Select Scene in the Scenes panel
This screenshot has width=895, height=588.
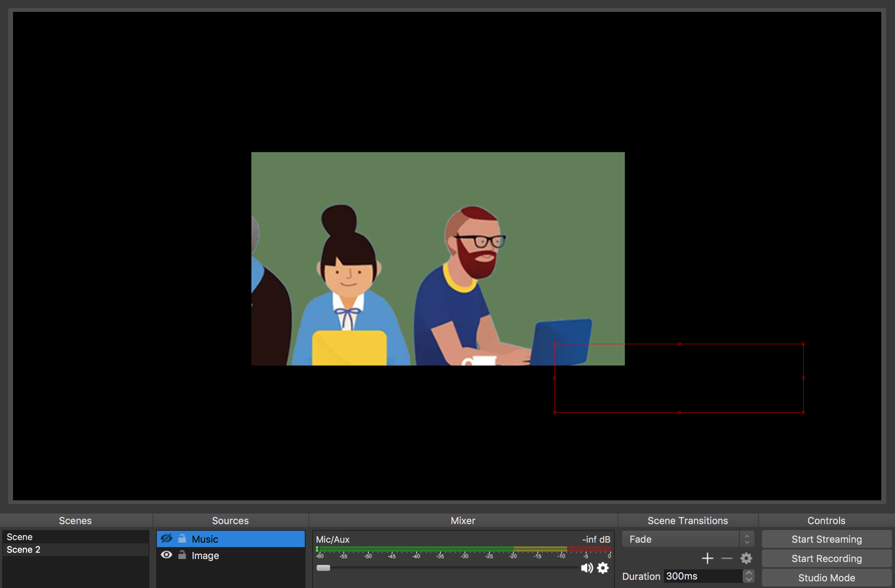pos(20,536)
